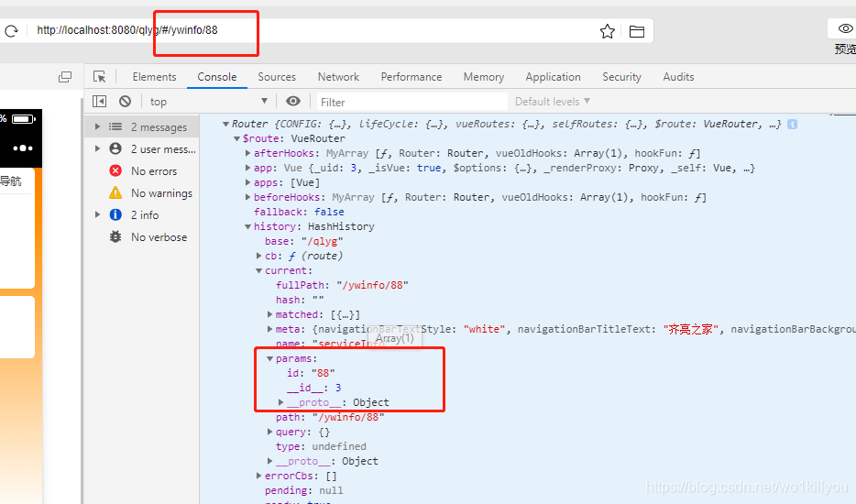Click the base: "/qlyg" value
This screenshot has height=504, width=856.
322,241
